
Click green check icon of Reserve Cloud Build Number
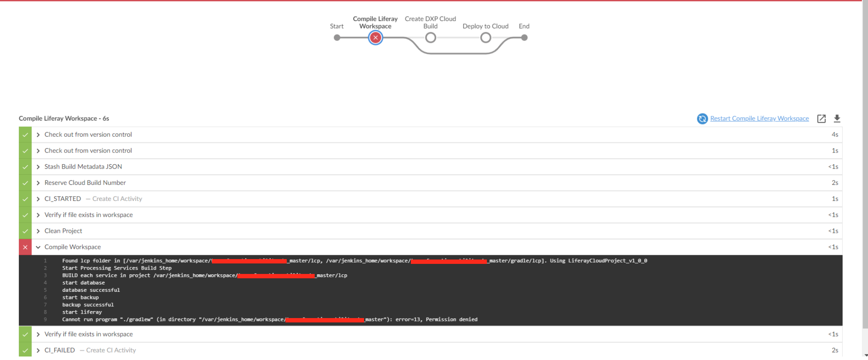[25, 183]
